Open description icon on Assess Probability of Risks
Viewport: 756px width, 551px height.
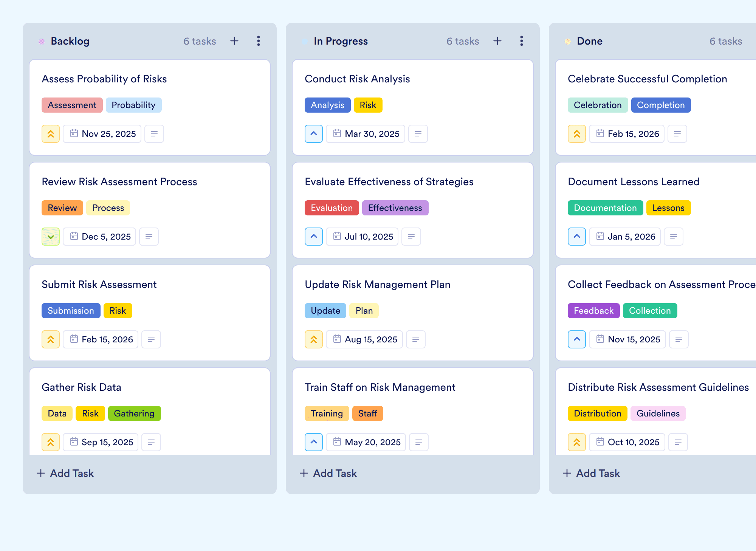click(x=154, y=134)
